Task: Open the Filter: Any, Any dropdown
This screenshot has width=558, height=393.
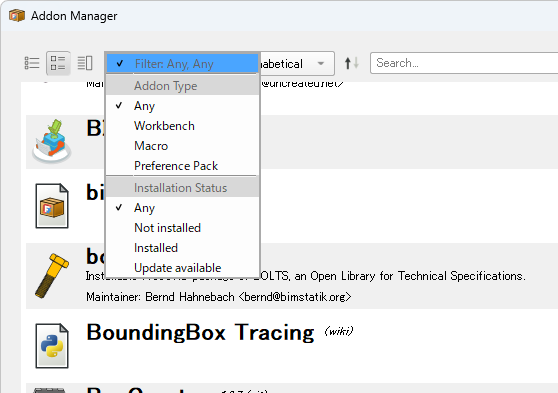Action: pos(183,64)
